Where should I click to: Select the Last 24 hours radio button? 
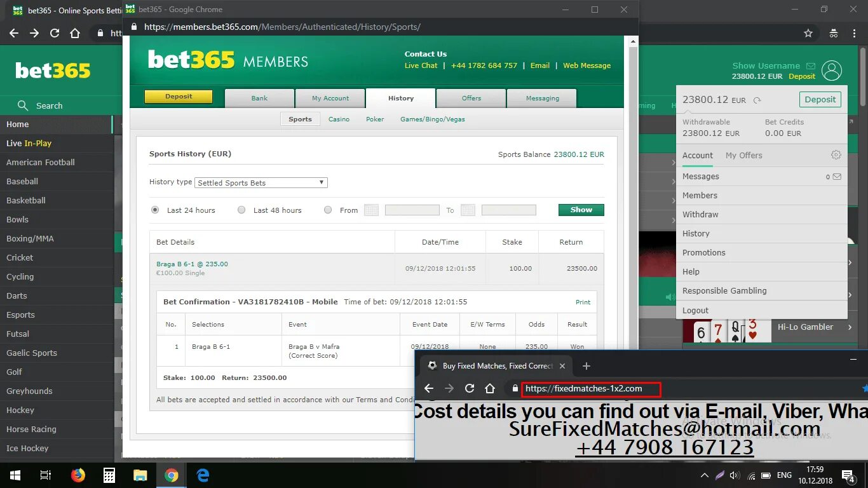155,210
